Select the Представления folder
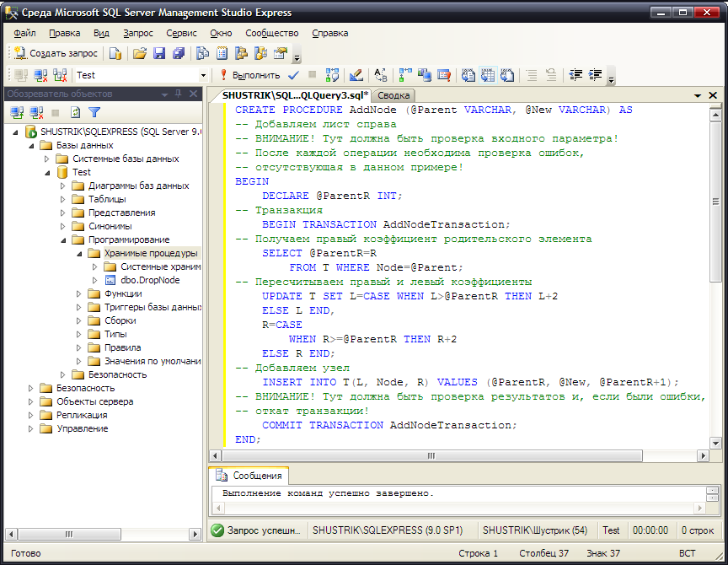The height and width of the screenshot is (565, 728). tap(121, 213)
